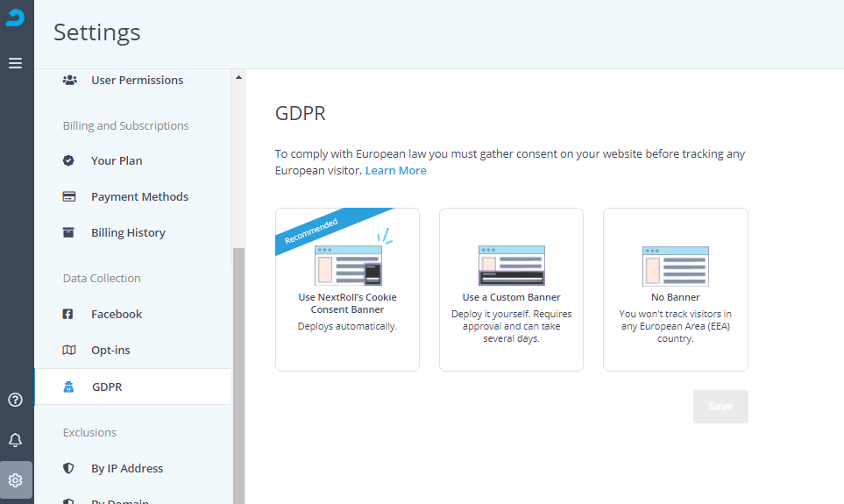844x504 pixels.
Task: Click the Payment Methods card icon
Action: (69, 196)
